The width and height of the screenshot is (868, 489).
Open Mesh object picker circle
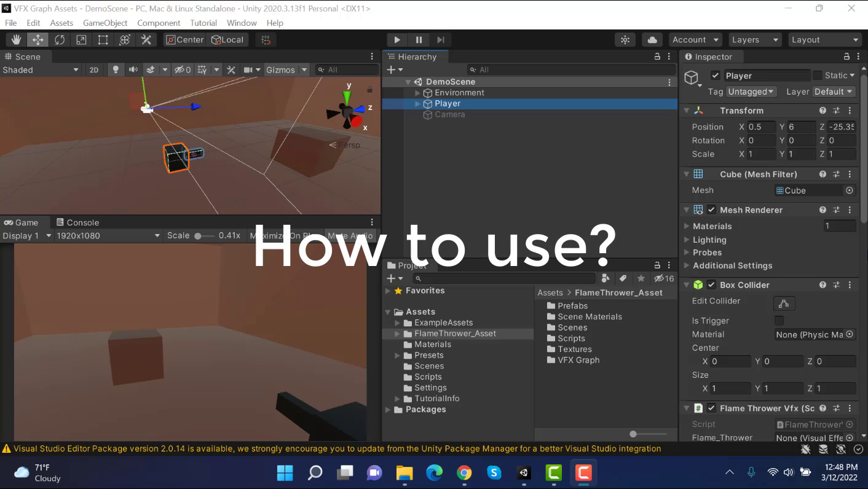[x=850, y=190]
